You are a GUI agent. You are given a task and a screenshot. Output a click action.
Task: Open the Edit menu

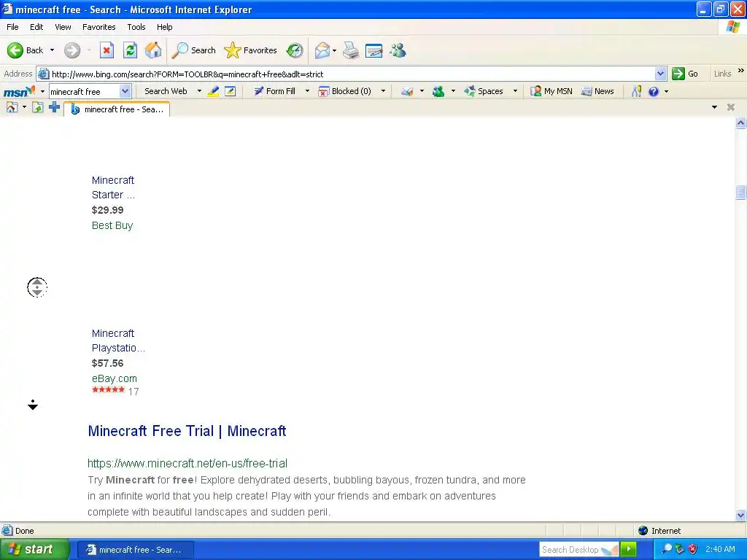pos(36,27)
